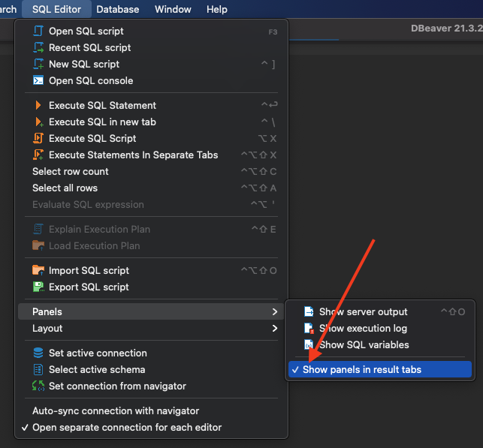Click Set connection from navigator icon
Viewport: 483px width, 448px height.
coord(38,386)
